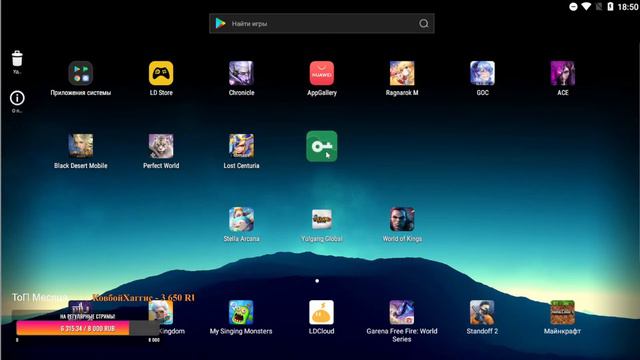Open the GOC game icon

point(482,73)
